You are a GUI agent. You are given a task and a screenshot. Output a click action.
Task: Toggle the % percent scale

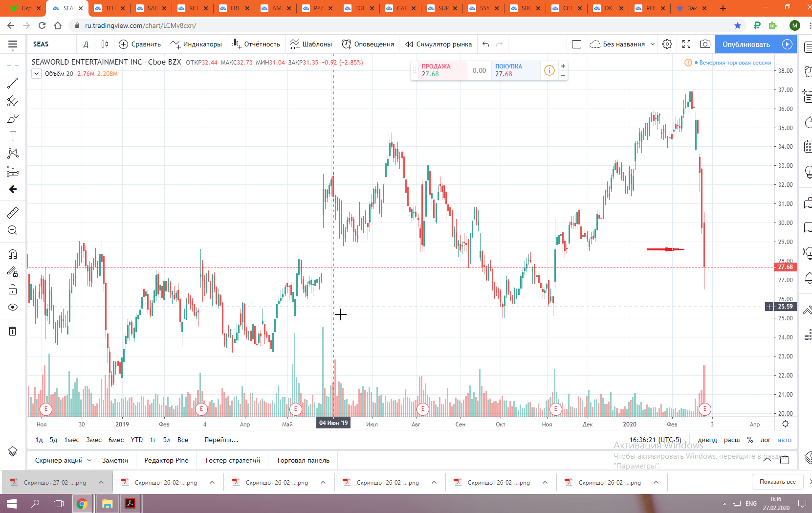pos(750,440)
